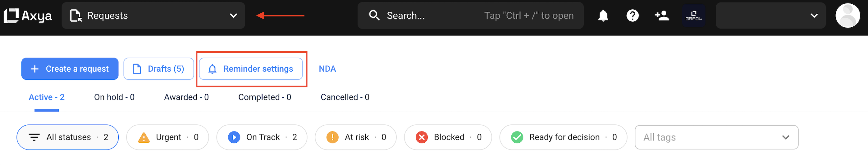Viewport: 868px width, 165px height.
Task: Click Create a request button
Action: (70, 69)
